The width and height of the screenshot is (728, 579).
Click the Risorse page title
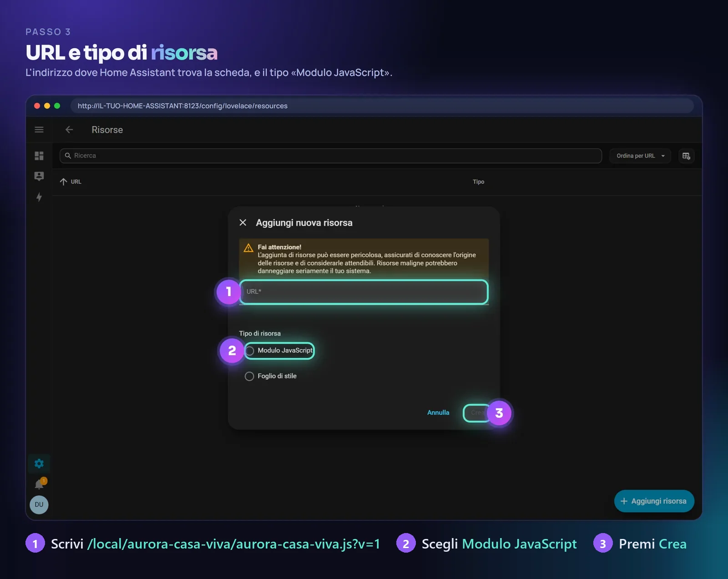(107, 130)
